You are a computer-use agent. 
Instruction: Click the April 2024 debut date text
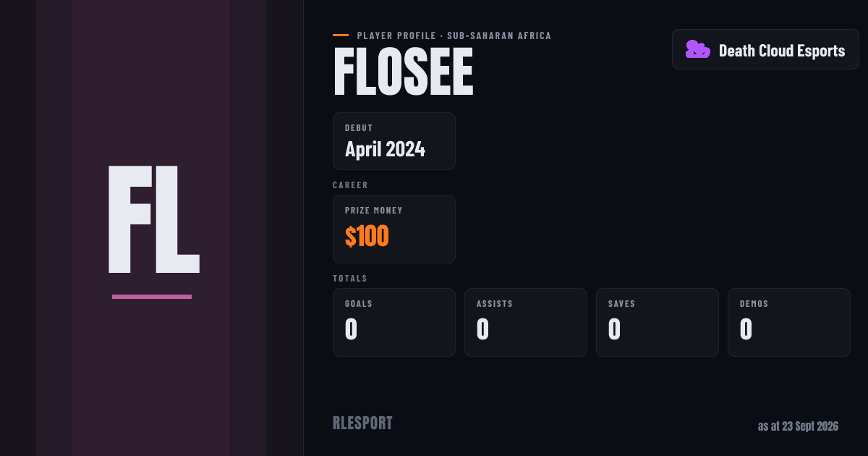click(385, 150)
